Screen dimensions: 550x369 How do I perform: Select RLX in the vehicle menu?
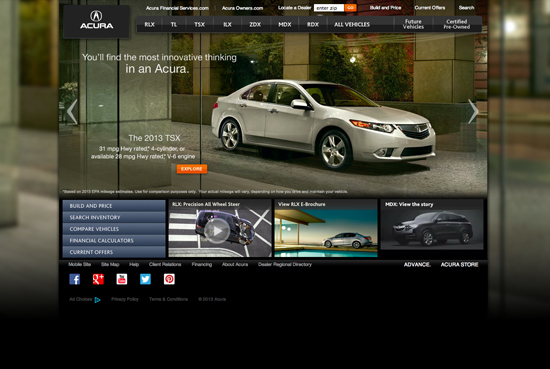tap(149, 25)
